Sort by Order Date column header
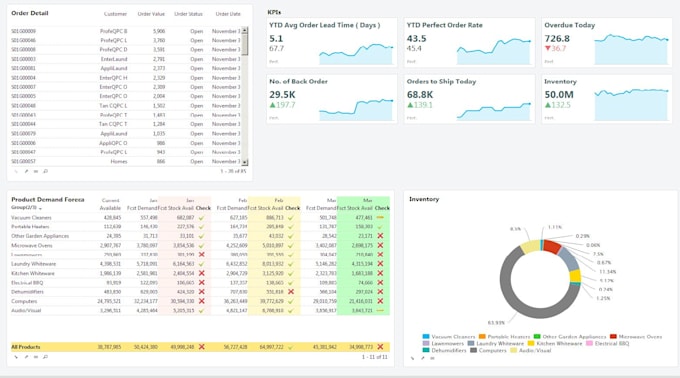This screenshot has height=378, width=680. tap(228, 14)
